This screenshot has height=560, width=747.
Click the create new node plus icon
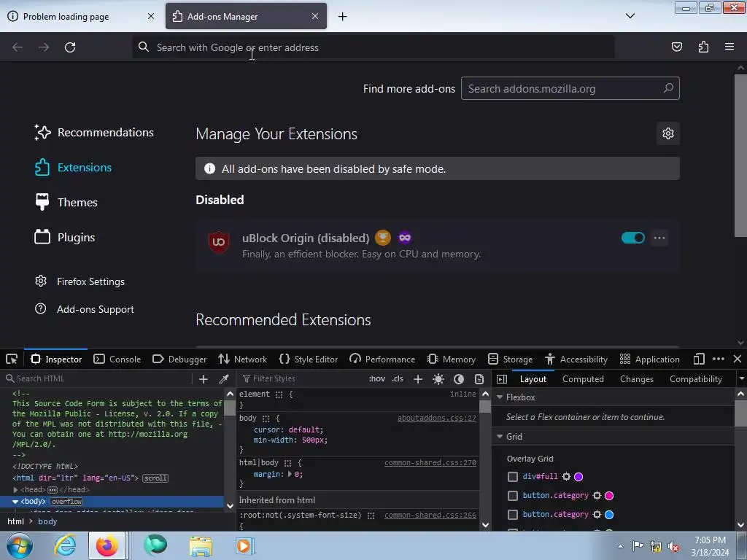[x=204, y=379]
